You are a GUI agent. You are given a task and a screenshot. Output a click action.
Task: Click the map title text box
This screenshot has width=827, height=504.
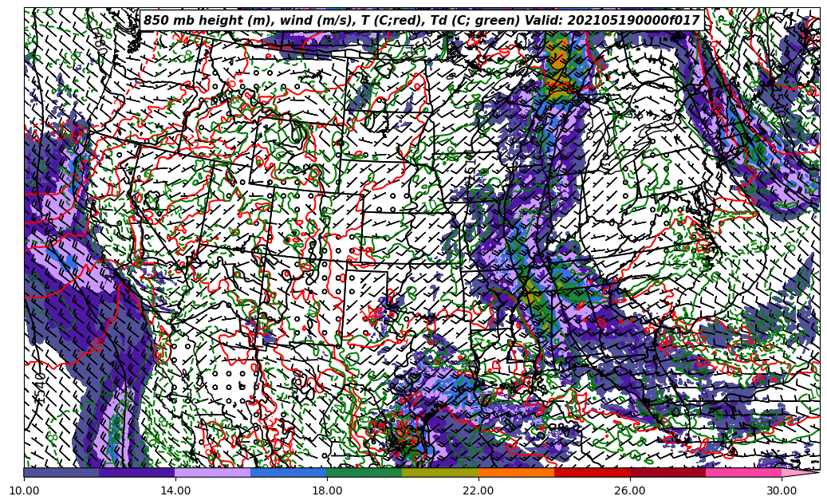(422, 21)
